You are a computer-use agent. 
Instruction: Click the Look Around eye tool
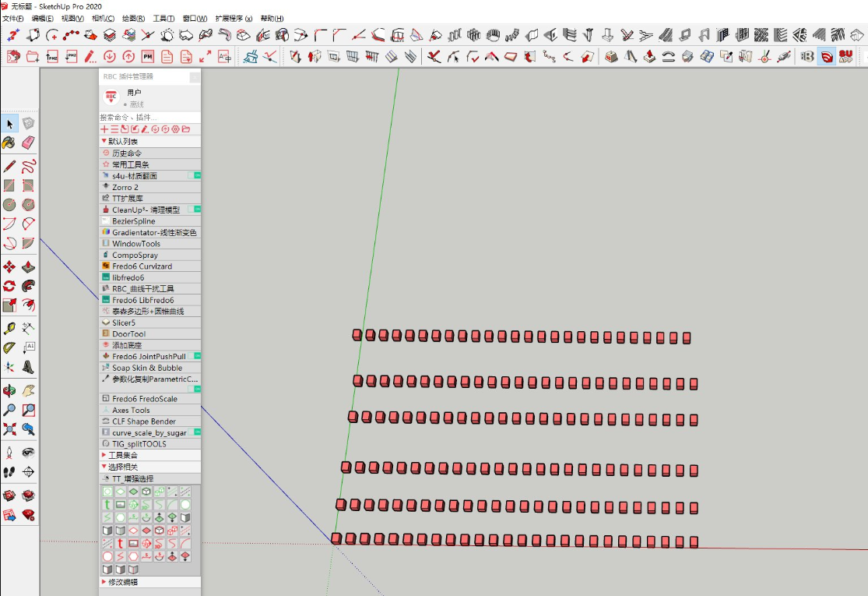coord(28,453)
